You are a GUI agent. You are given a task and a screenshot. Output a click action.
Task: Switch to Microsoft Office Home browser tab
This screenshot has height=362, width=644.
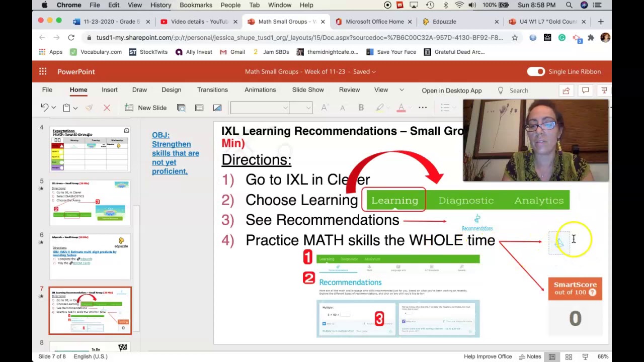pyautogui.click(x=374, y=22)
